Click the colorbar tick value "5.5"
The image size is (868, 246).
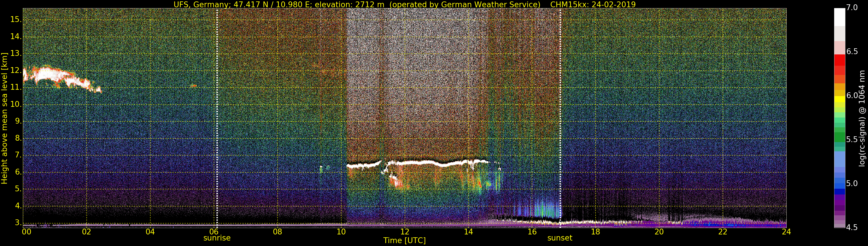(852, 139)
